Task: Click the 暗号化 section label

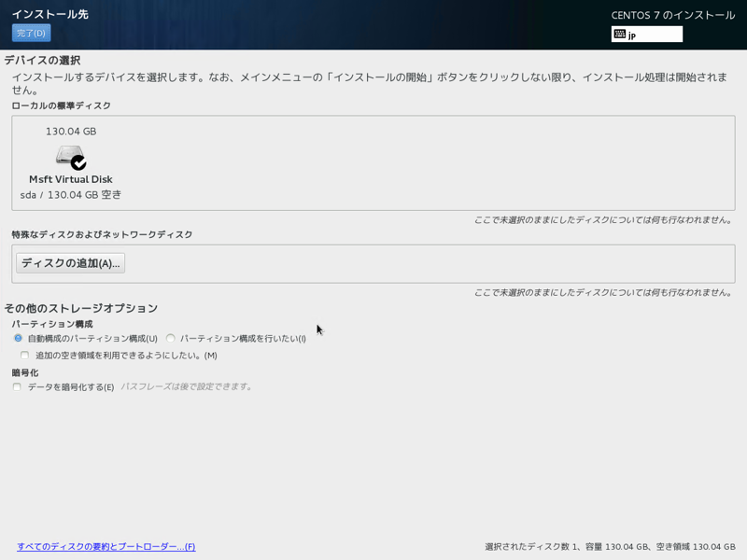Action: click(25, 372)
